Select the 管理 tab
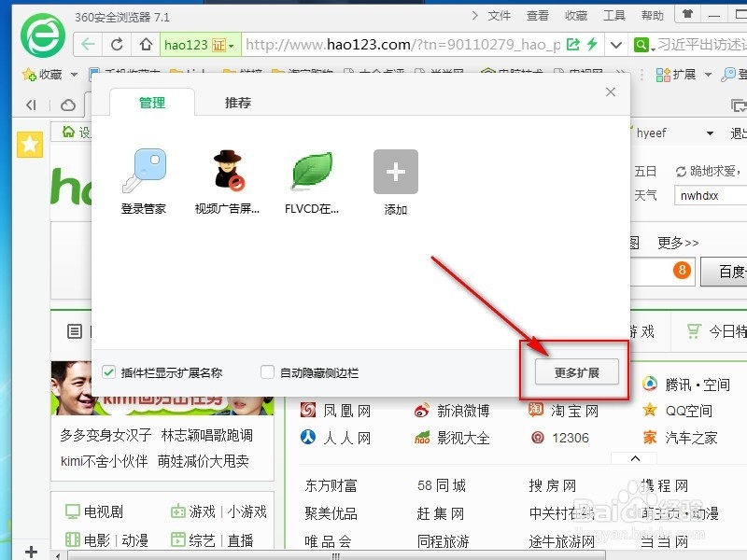Image resolution: width=747 pixels, height=560 pixels. pos(152,103)
